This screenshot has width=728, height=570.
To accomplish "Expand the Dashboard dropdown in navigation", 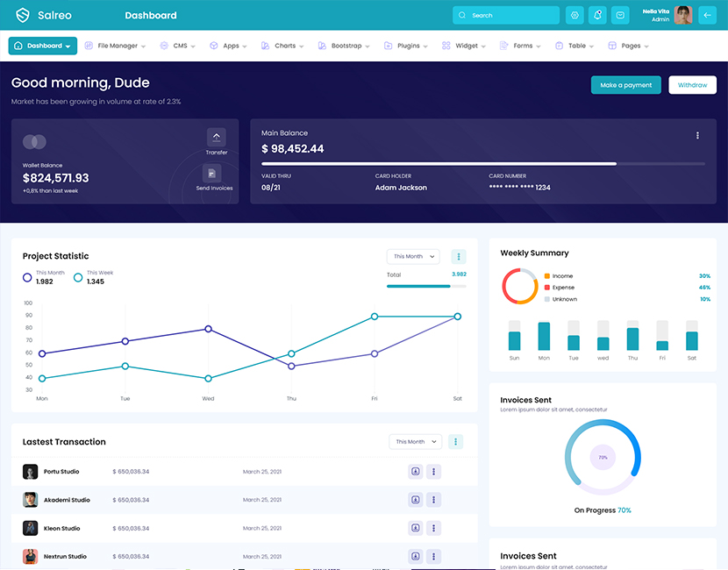I will click(43, 46).
